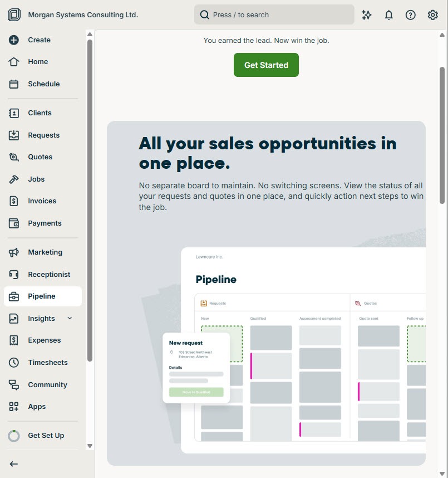
Task: Click main page scroll up arrow
Action: coord(442,35)
